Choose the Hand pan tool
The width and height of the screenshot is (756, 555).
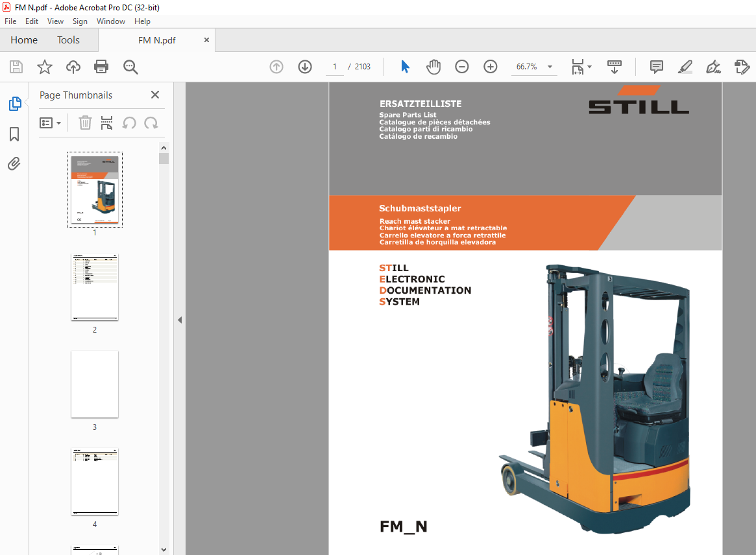(x=433, y=67)
